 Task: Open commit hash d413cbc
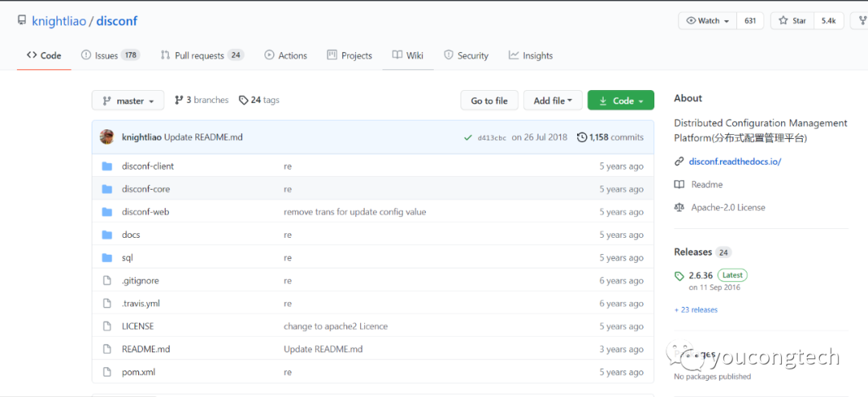492,138
